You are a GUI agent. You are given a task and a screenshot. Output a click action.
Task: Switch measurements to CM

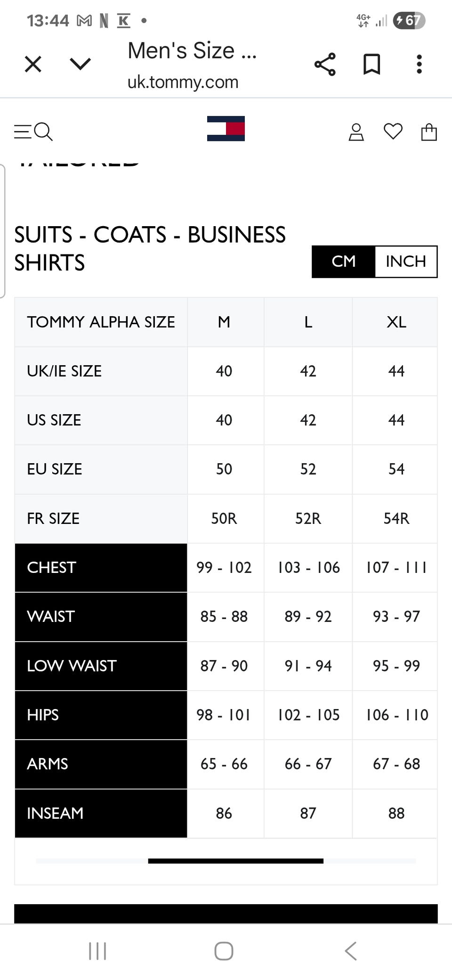[x=343, y=261]
